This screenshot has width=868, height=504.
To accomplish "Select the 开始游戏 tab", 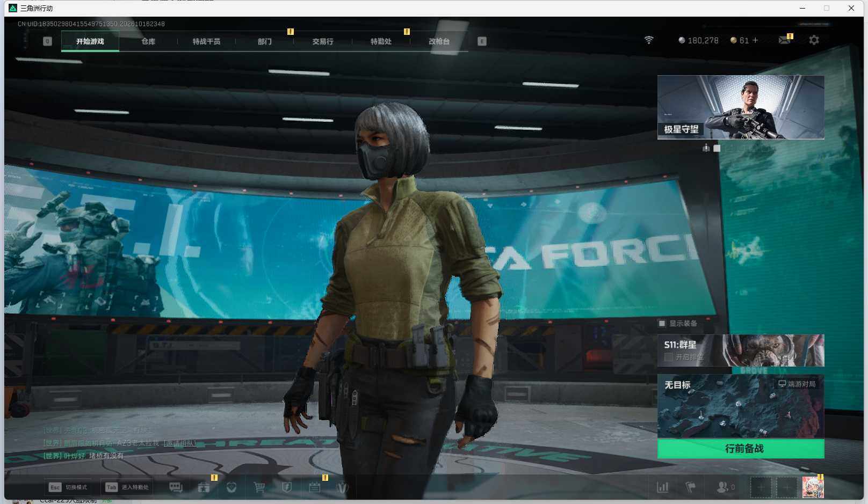I will (90, 41).
